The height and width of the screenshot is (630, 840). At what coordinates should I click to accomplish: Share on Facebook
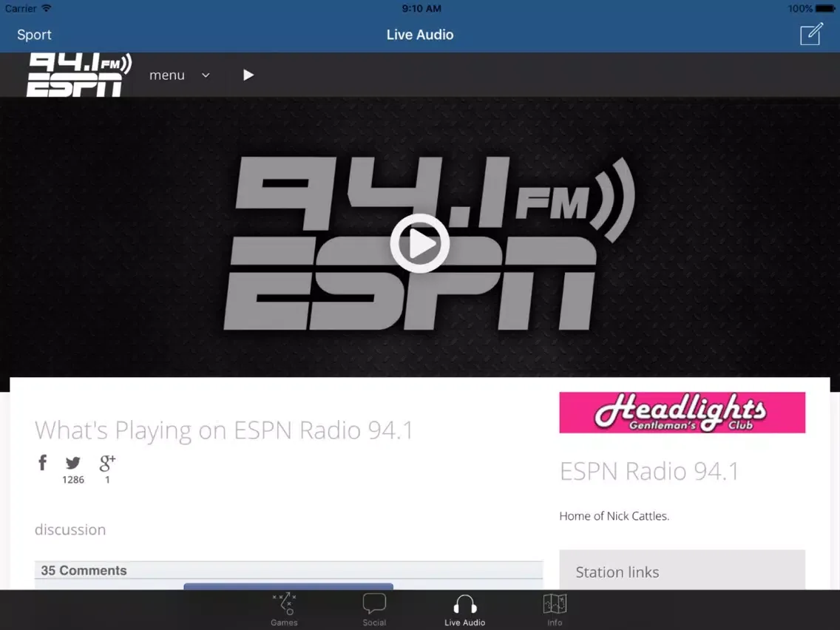point(43,462)
